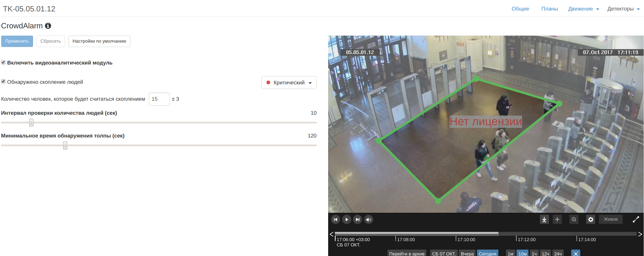
Task: Open player settings gear
Action: click(591, 220)
